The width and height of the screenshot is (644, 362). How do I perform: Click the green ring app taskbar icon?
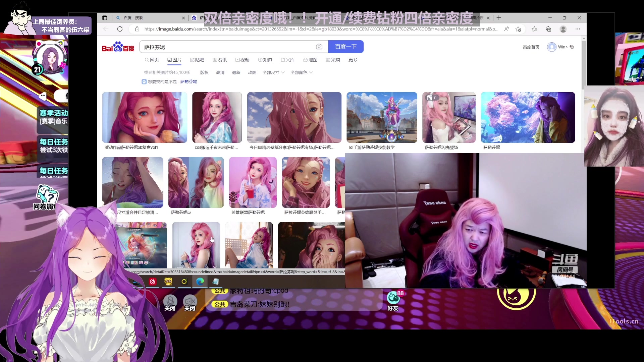184,282
